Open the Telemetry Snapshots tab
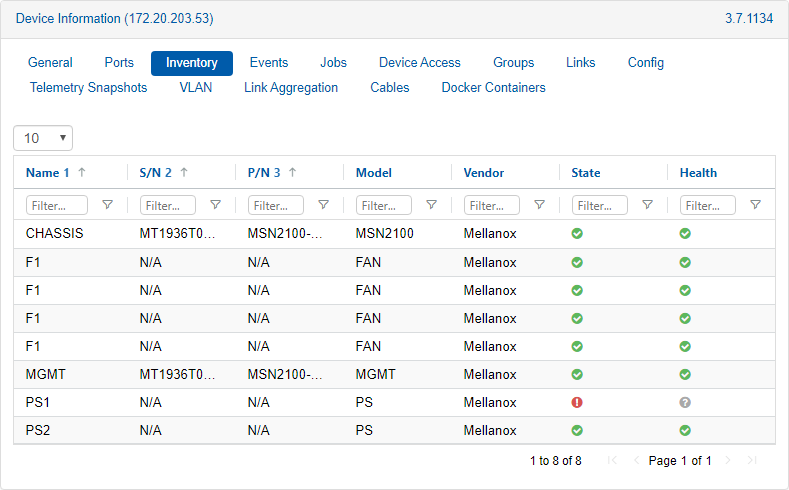The width and height of the screenshot is (789, 490). (x=88, y=88)
